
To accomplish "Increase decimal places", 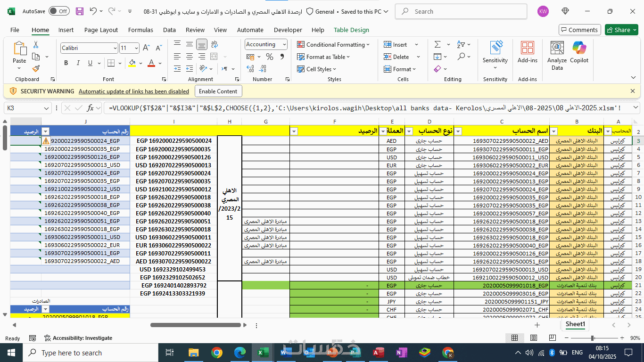I will pyautogui.click(x=250, y=68).
